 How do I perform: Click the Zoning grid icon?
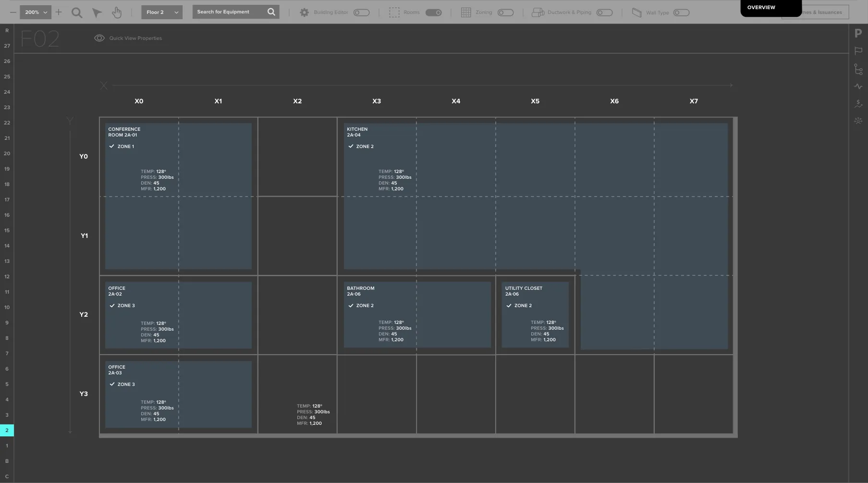coord(466,12)
